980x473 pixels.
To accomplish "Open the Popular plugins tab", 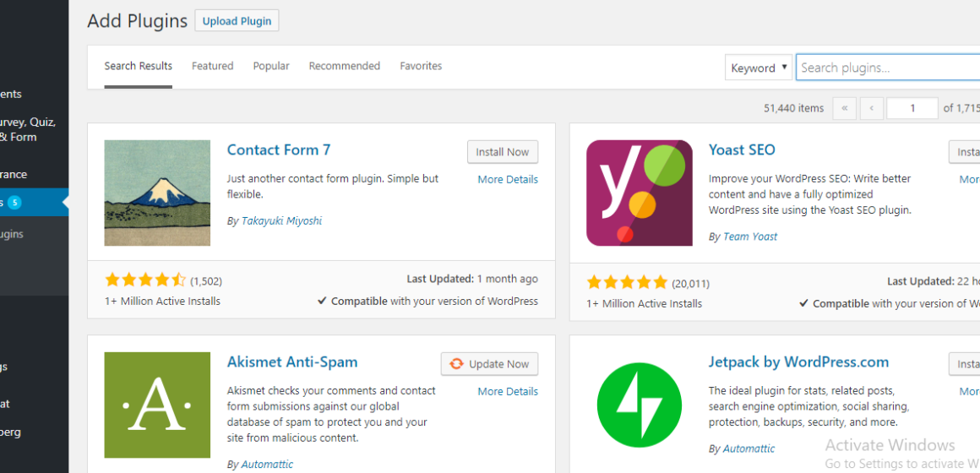I will [271, 66].
